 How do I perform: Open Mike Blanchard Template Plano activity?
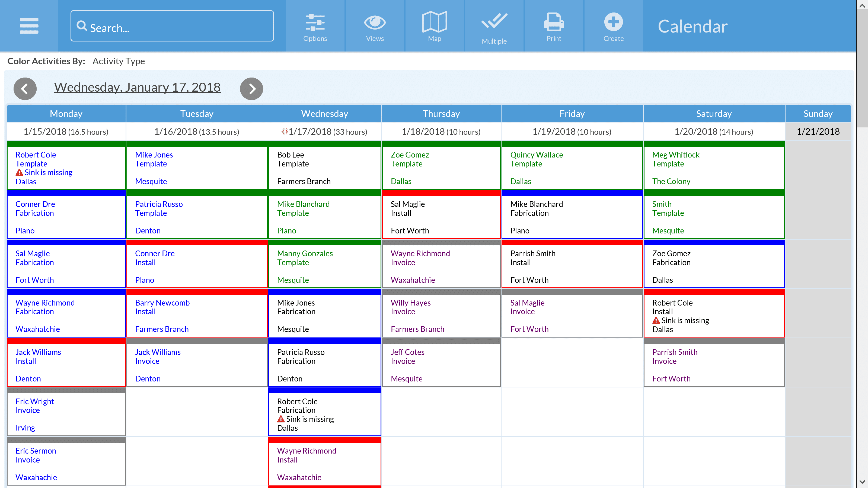(x=324, y=214)
